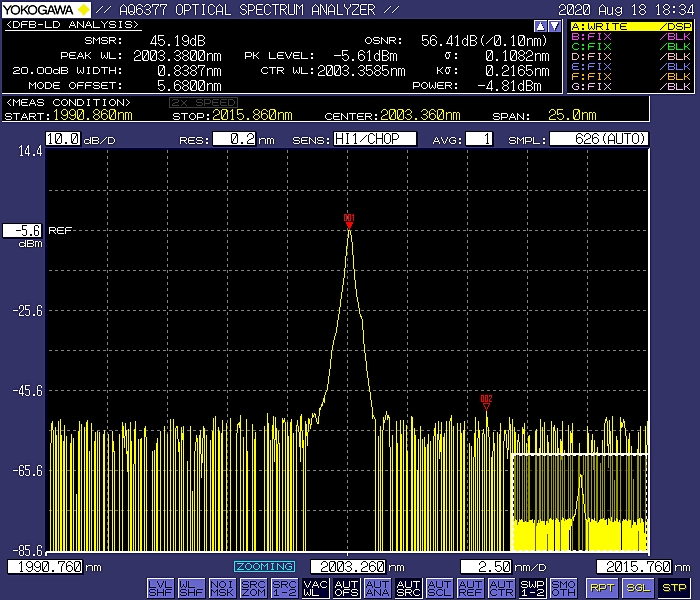Screen dimensions: 700x600
Task: Select the AUT OFS auto offset icon
Action: pyautogui.click(x=346, y=588)
